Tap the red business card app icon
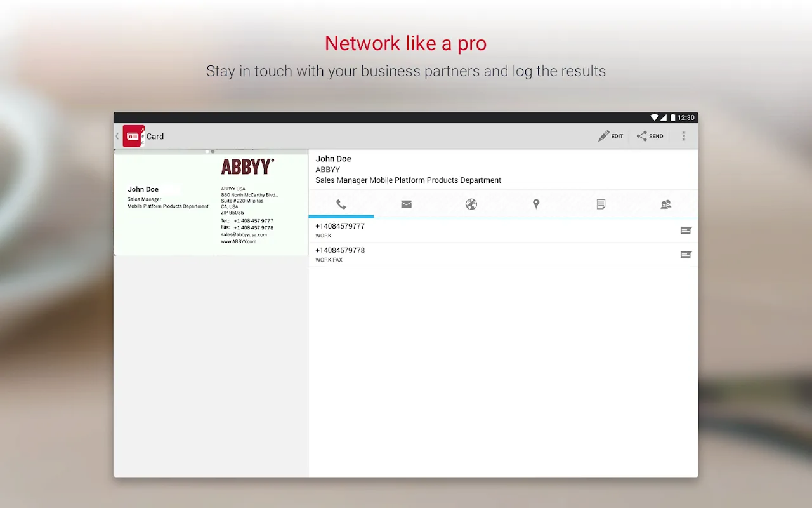The width and height of the screenshot is (812, 508). pos(133,136)
